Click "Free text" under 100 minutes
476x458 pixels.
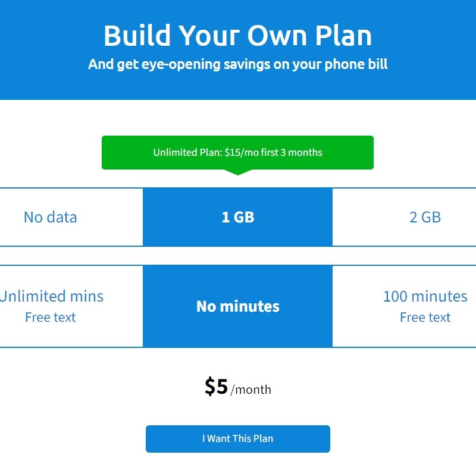425,318
